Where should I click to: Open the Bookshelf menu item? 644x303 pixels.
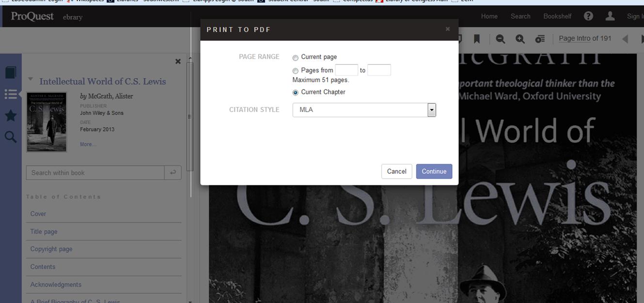point(557,16)
